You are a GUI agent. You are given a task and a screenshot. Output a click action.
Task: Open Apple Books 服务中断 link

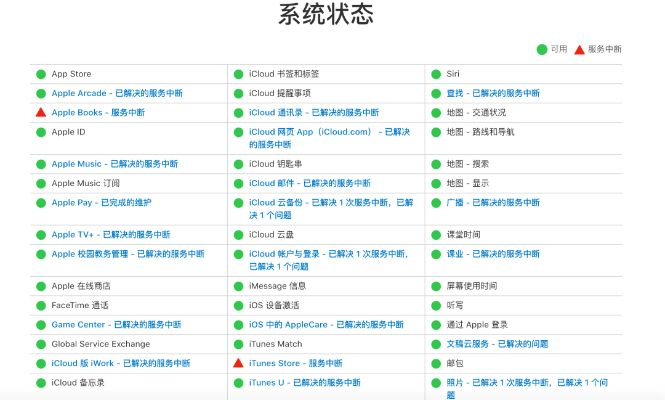click(98, 112)
